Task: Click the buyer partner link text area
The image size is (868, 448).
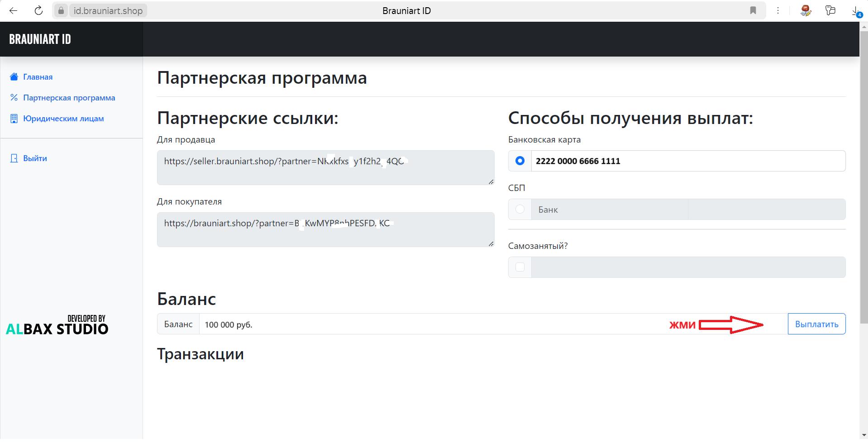Action: coord(325,229)
